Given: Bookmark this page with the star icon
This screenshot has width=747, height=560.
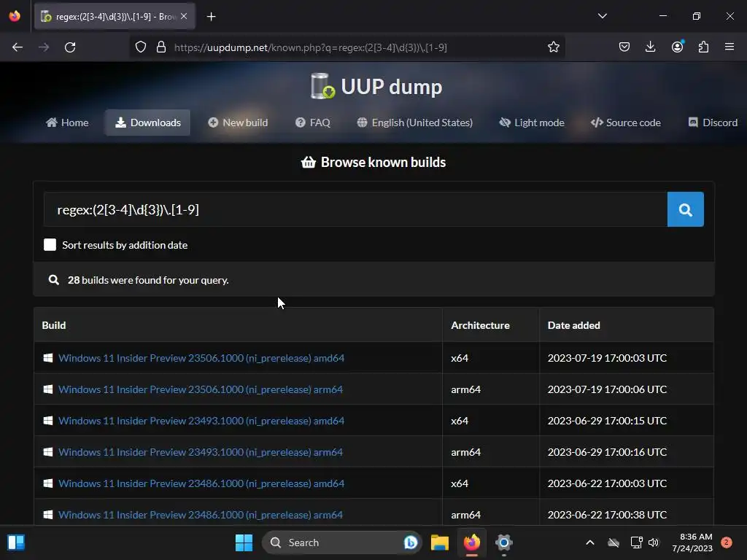Looking at the screenshot, I should (553, 47).
